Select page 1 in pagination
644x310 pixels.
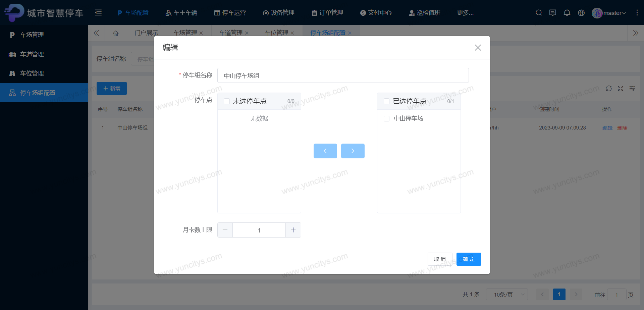click(x=559, y=295)
